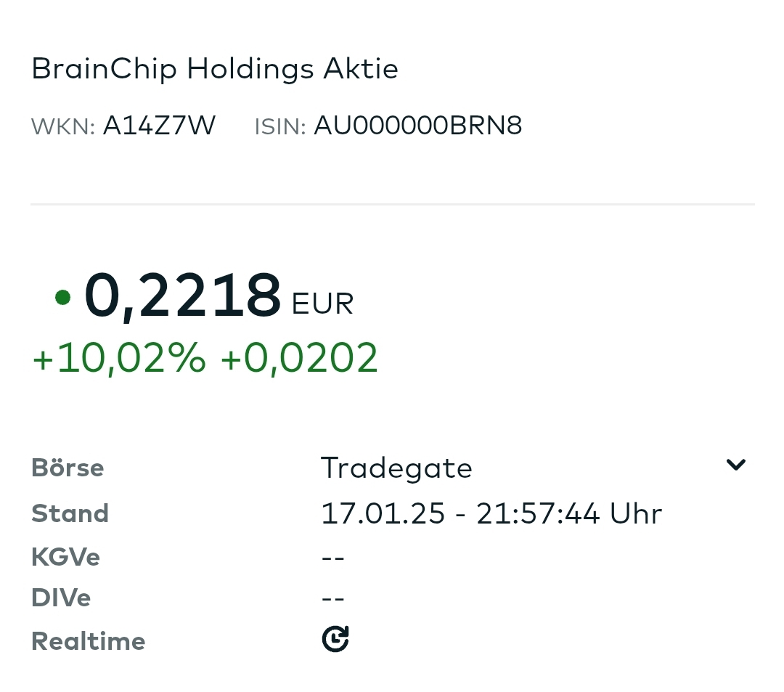Click the Stand row label
The height and width of the screenshot is (692, 784).
(70, 513)
